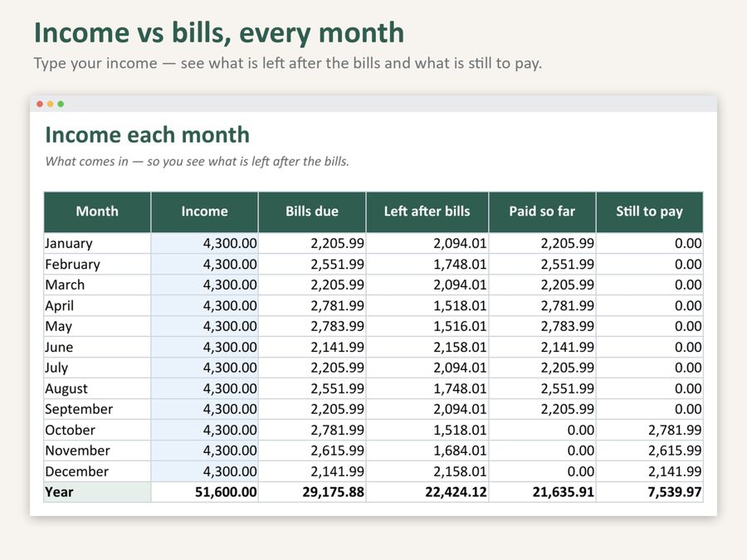
Task: Select the July month label cell
Action: pyautogui.click(x=97, y=368)
